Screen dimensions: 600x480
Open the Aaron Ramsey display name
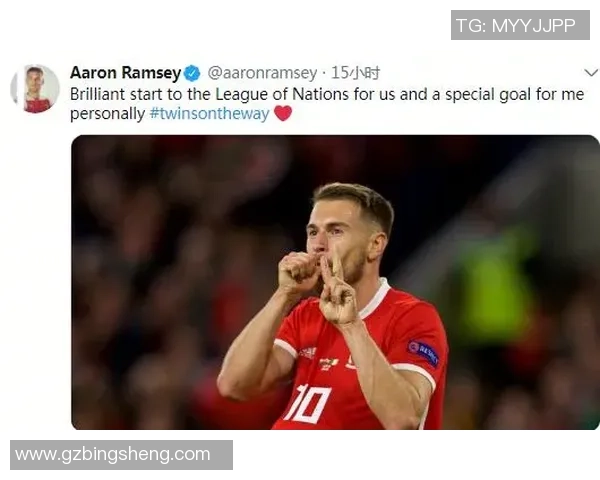point(126,73)
